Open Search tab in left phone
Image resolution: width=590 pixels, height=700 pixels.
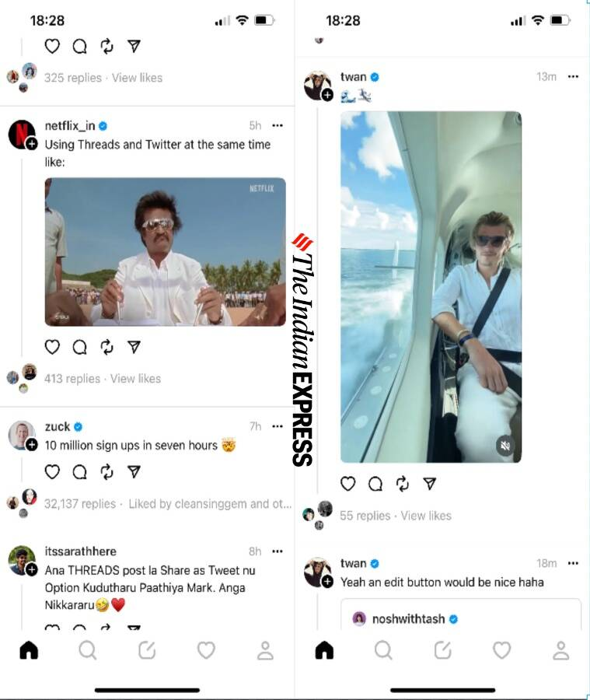[88, 650]
